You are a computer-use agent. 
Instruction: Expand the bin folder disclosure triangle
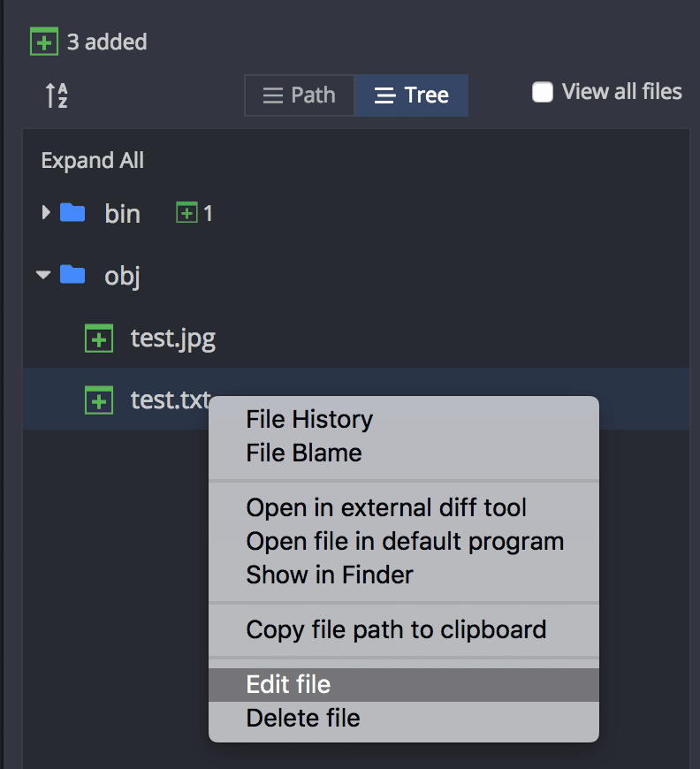pyautogui.click(x=45, y=212)
